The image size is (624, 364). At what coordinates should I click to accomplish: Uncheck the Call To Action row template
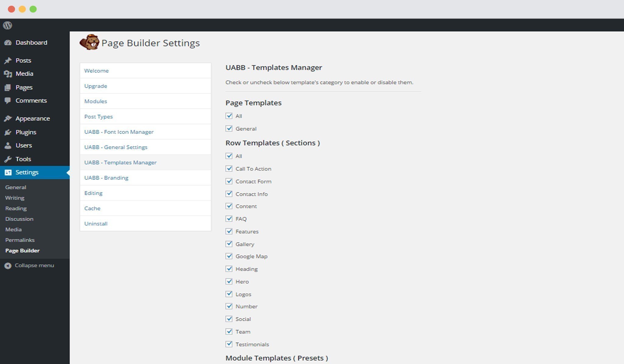pos(229,168)
